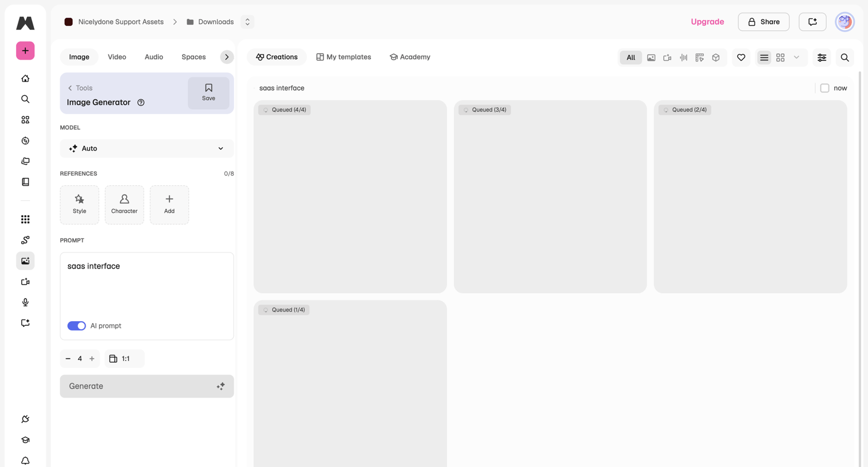Switch to grid view layout
This screenshot has width=868, height=467.
tap(780, 57)
